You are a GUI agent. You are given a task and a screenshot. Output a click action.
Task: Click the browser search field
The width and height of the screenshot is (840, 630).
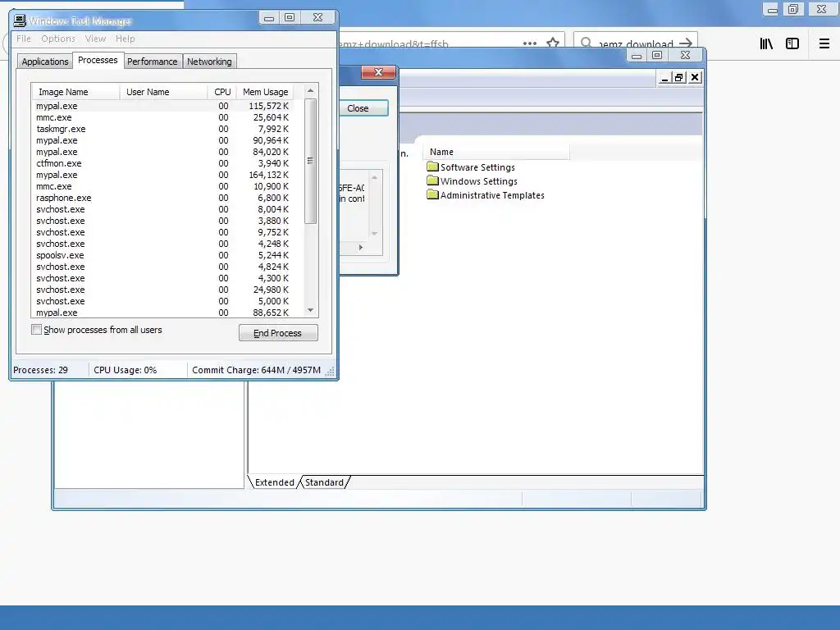[x=635, y=43]
